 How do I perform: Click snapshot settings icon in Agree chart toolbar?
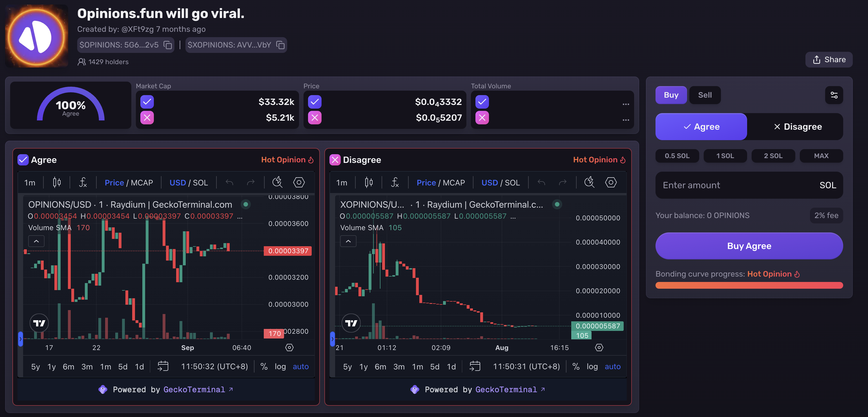298,182
